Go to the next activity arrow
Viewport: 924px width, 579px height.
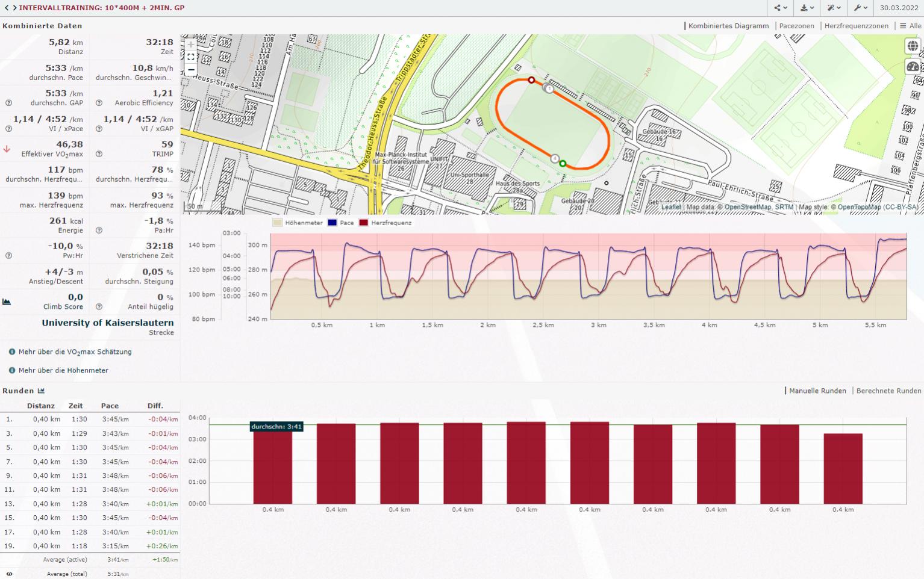[14, 8]
